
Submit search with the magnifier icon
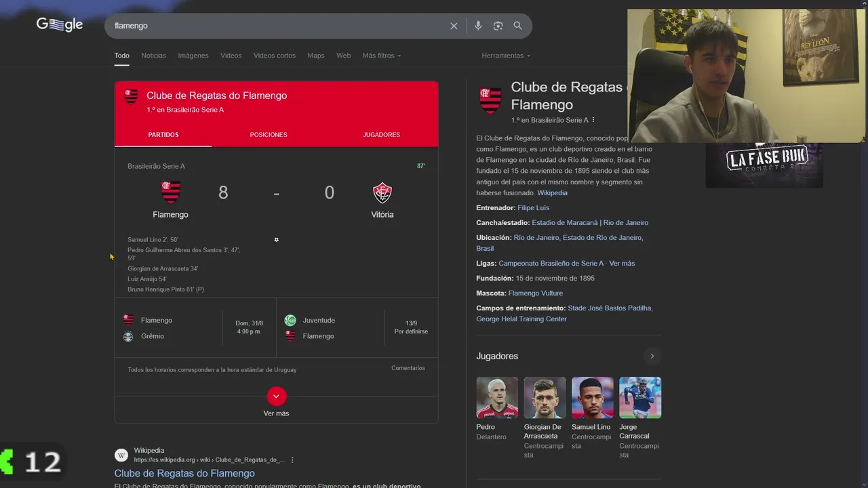(518, 26)
